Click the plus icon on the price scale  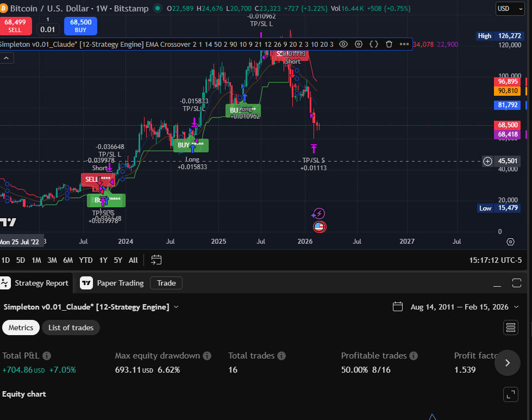point(486,161)
